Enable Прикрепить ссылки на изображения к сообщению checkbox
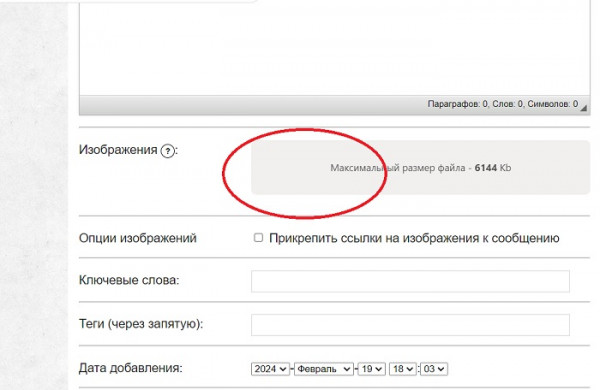This screenshot has height=390, width=600. point(258,238)
